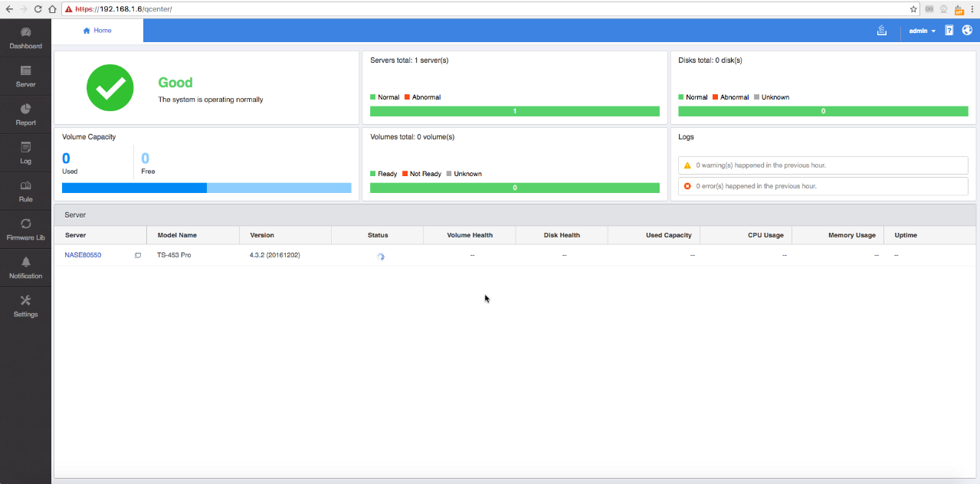Bookmark page with the star icon
The height and width of the screenshot is (484, 980).
point(913,9)
